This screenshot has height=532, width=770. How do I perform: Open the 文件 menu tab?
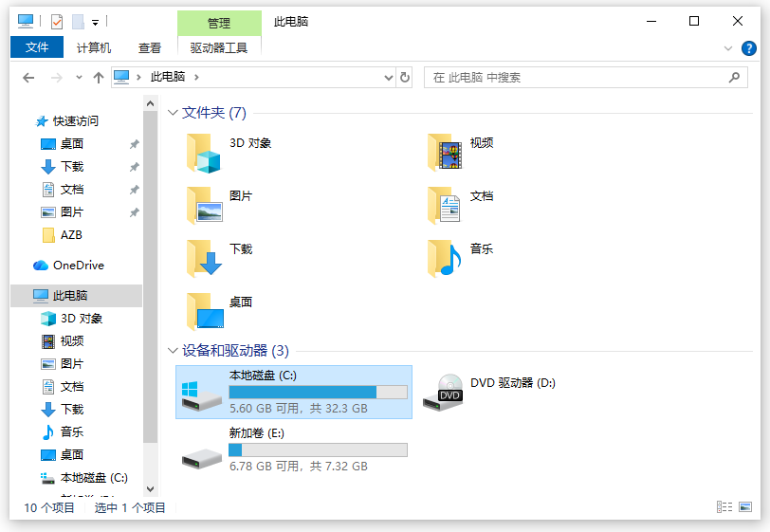tap(37, 47)
